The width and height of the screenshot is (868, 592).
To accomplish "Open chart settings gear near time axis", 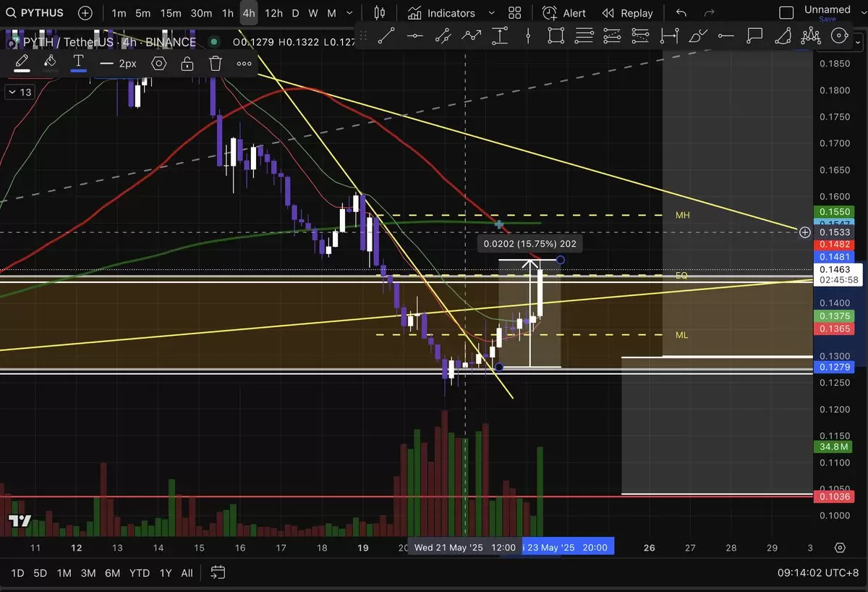I will click(x=840, y=548).
